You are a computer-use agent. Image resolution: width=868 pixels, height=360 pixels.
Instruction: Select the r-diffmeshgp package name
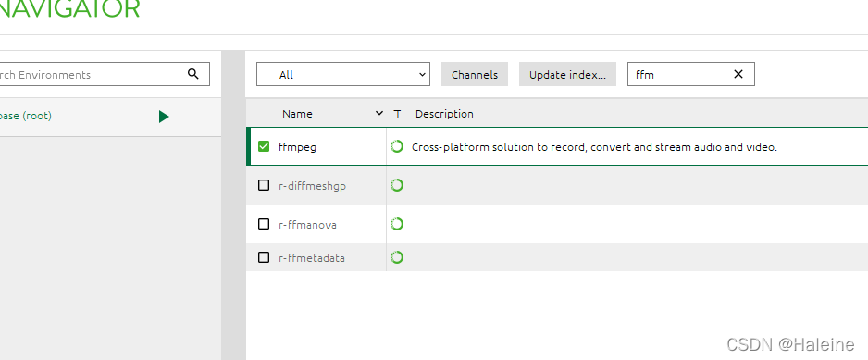(312, 186)
